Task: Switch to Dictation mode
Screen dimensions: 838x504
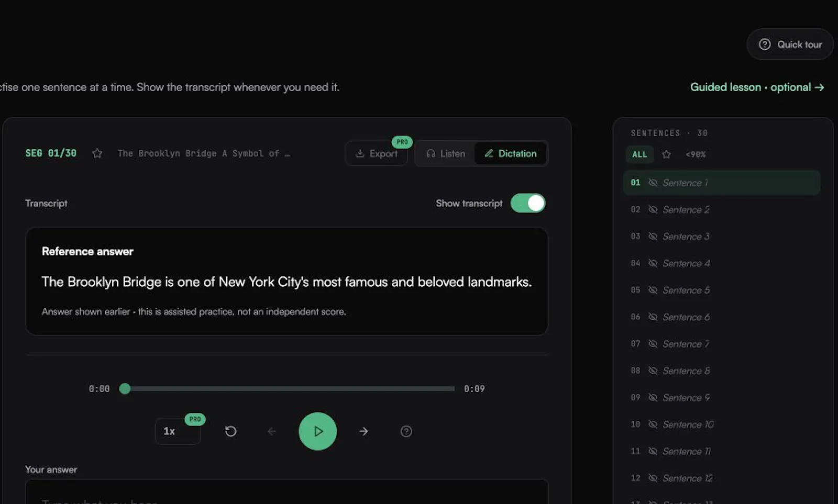Action: pos(511,153)
